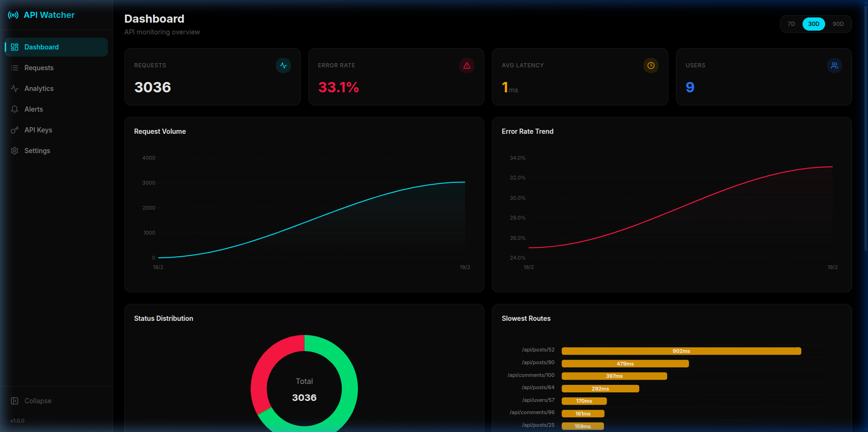Click the red 33.1% error rate figure
Viewport: 868px width, 432px height.
[338, 87]
